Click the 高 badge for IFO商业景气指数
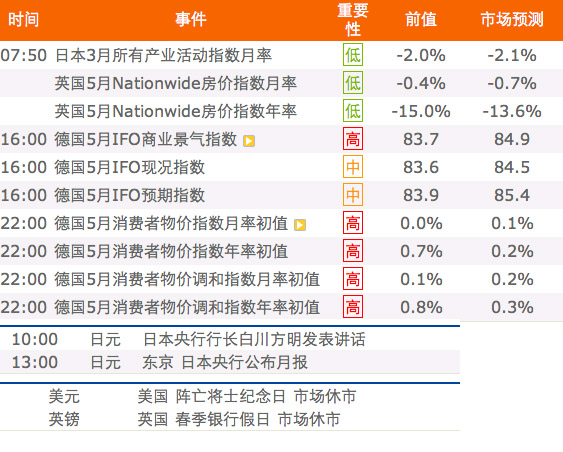The image size is (563, 452). pos(353,139)
